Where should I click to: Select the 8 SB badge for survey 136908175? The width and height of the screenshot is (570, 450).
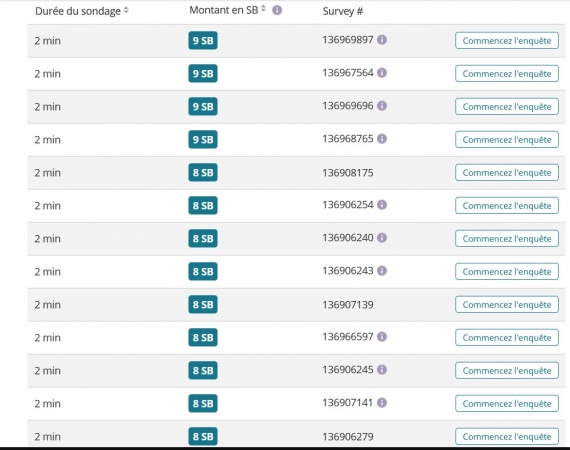[203, 173]
